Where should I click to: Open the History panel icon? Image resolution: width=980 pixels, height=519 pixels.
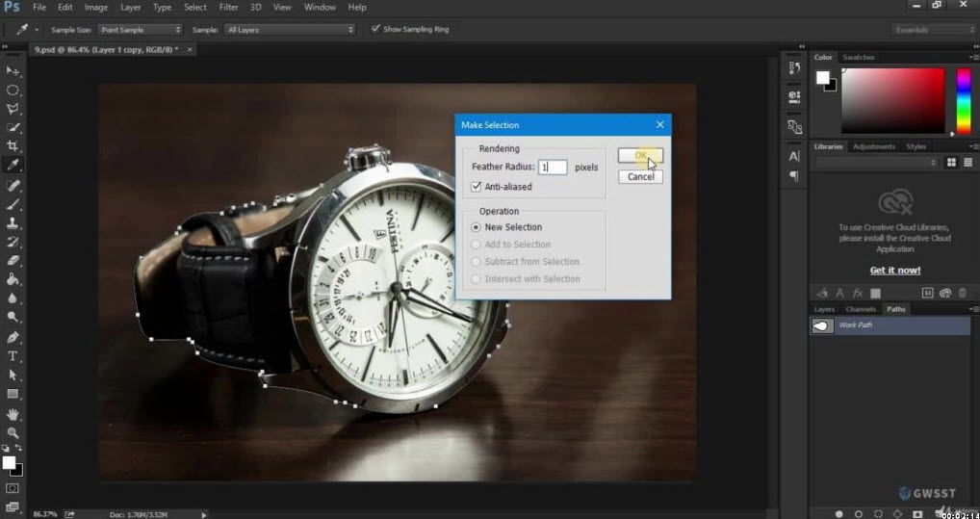coord(794,66)
